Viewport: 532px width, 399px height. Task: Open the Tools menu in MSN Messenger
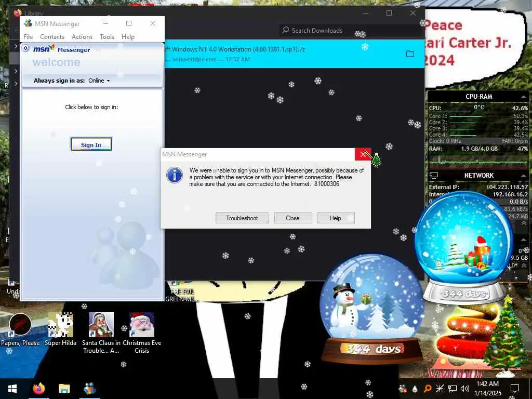coord(107,37)
